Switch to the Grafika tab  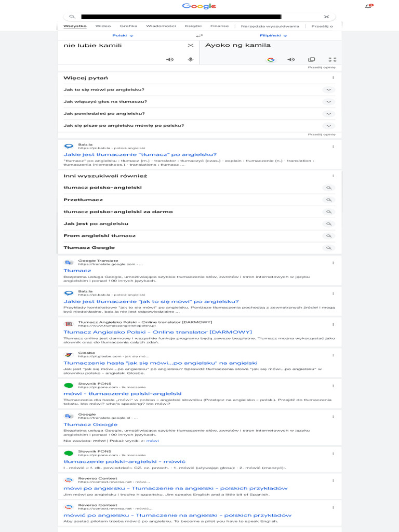pos(128,26)
